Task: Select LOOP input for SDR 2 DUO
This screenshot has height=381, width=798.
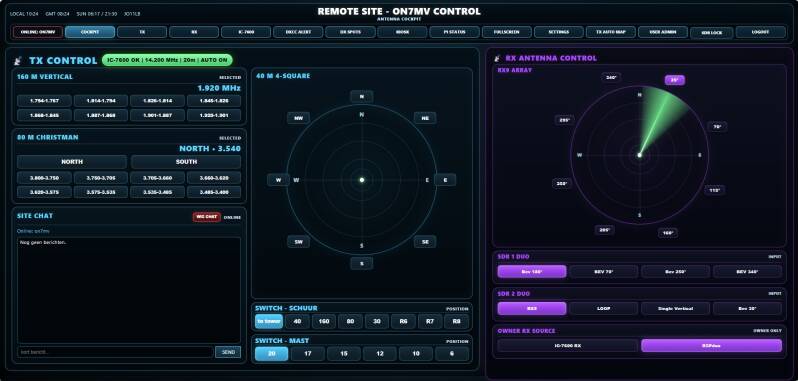Action: 603,308
